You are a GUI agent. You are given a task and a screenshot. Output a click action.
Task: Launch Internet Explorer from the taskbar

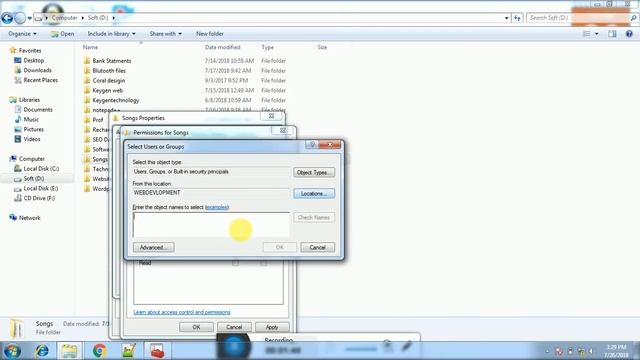[42, 351]
